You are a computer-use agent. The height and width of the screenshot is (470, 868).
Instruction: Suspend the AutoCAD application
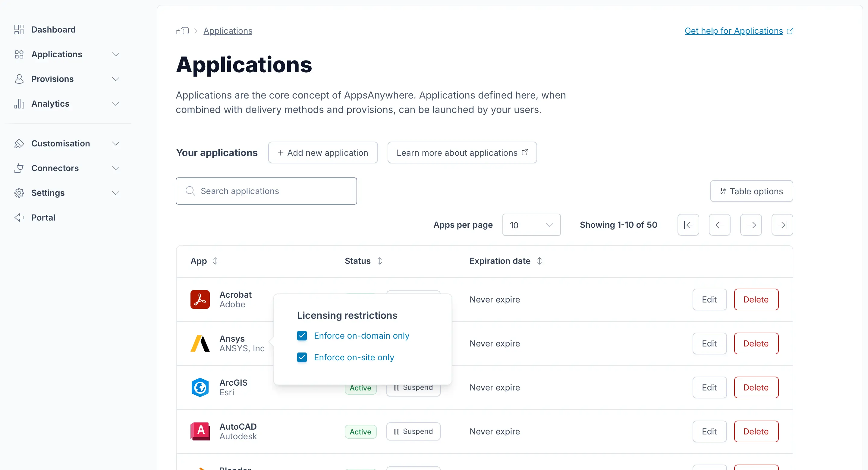413,431
